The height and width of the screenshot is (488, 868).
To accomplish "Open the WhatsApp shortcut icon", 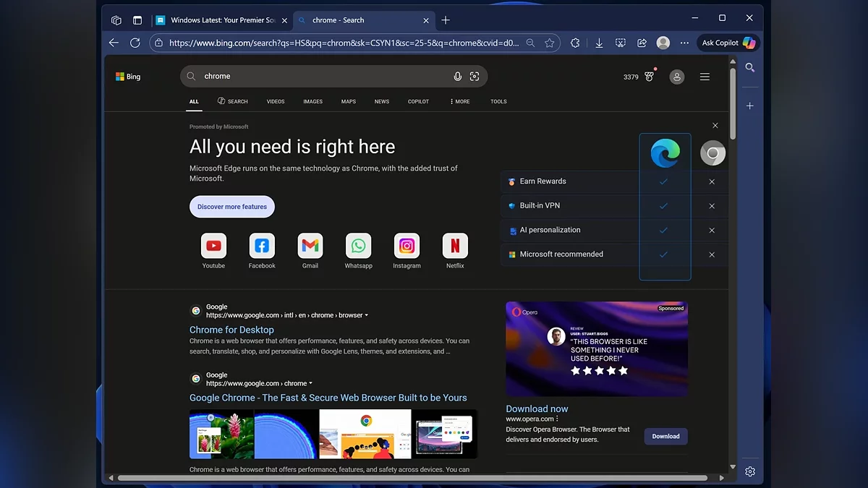I will click(x=358, y=247).
